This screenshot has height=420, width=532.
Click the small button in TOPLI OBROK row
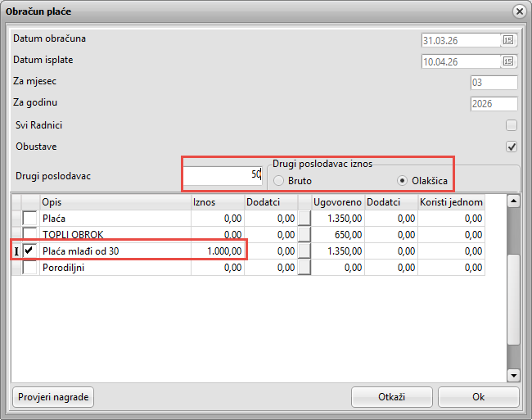pos(304,234)
